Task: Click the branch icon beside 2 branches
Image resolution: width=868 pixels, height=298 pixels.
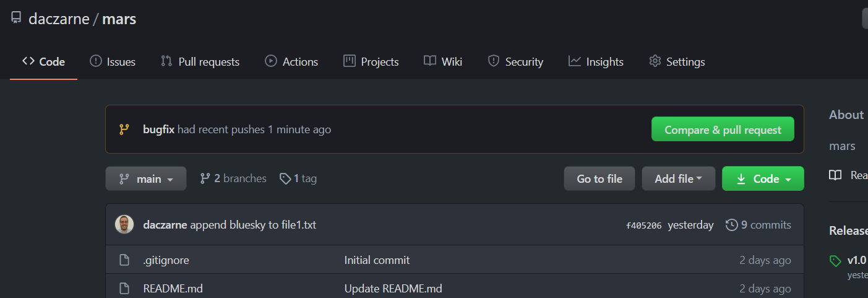Action: [x=205, y=178]
